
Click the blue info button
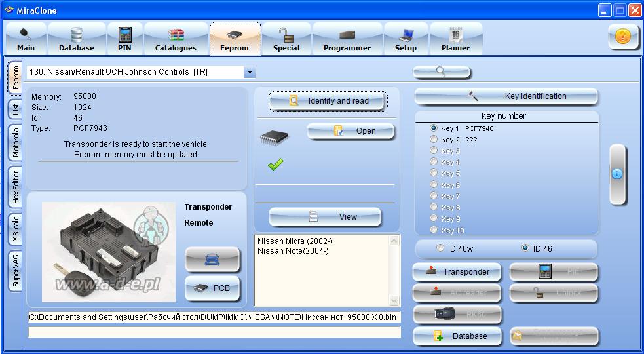(617, 174)
